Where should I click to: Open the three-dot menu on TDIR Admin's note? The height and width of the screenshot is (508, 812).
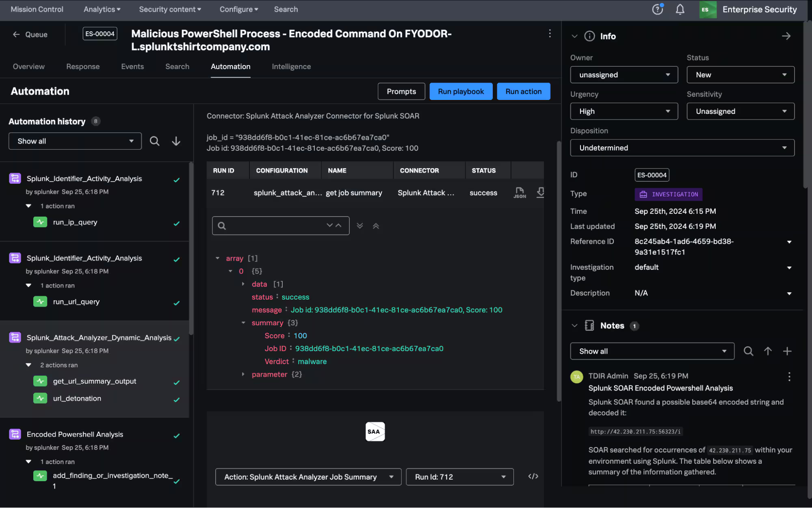point(789,376)
